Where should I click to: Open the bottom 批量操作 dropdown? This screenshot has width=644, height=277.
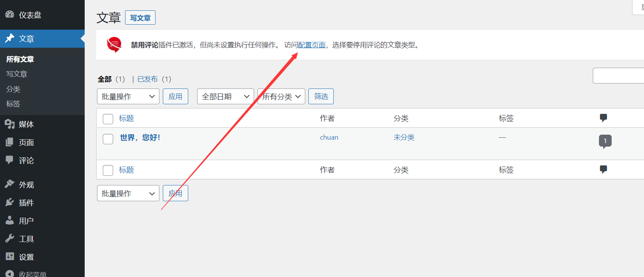[128, 194]
